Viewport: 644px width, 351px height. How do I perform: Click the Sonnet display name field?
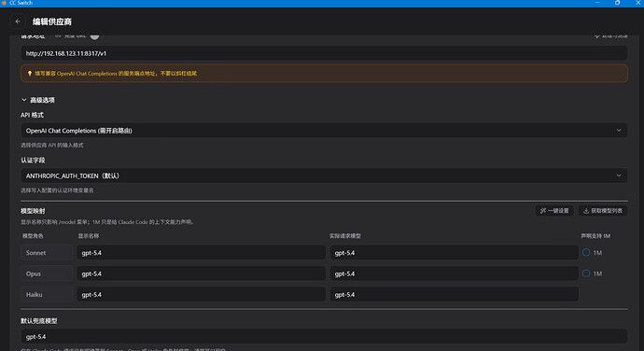[201, 253]
